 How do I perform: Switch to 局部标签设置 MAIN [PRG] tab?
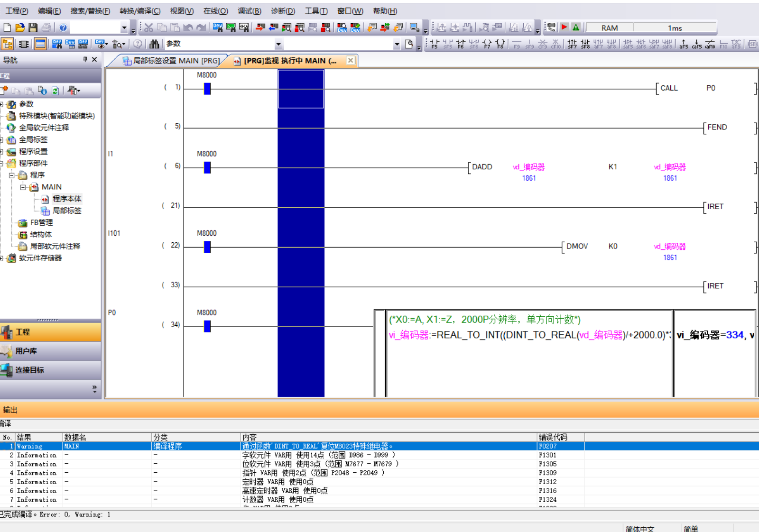pyautogui.click(x=171, y=61)
